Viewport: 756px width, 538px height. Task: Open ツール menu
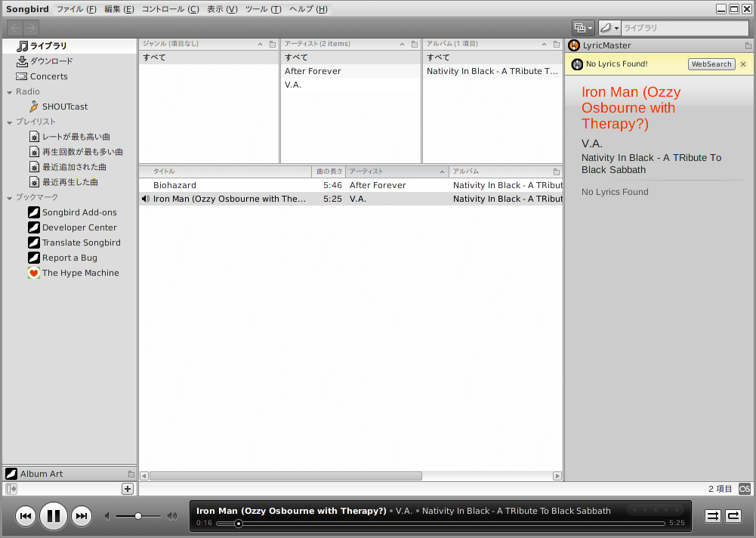click(x=264, y=9)
